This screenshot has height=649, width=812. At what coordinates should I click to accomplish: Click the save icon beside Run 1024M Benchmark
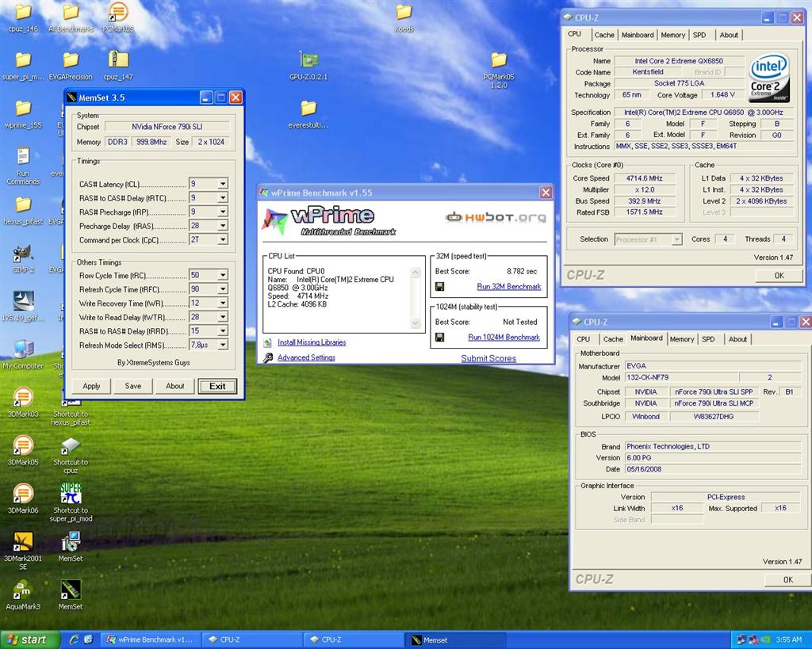point(439,338)
